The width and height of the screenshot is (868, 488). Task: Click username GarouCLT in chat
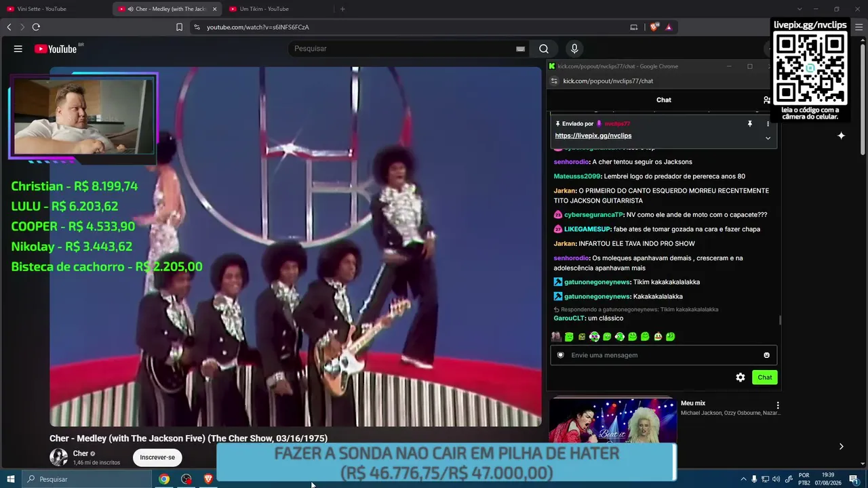point(569,319)
